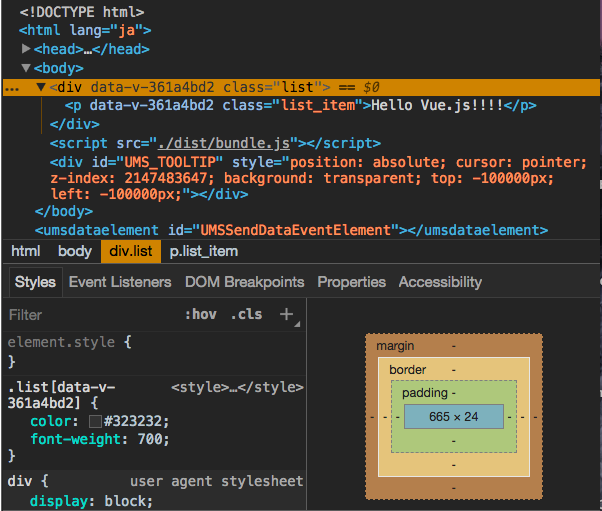Click the #323232 color swatch

click(95, 422)
